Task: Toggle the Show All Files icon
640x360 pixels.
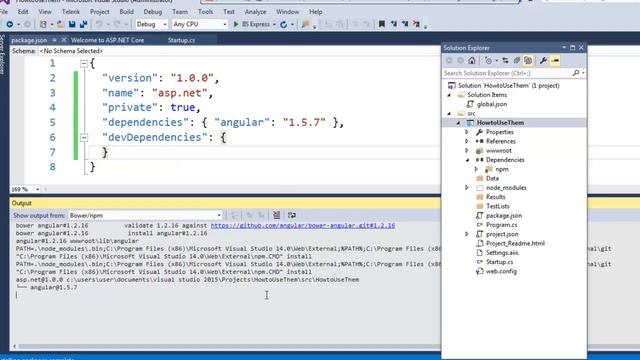Action: [528, 61]
